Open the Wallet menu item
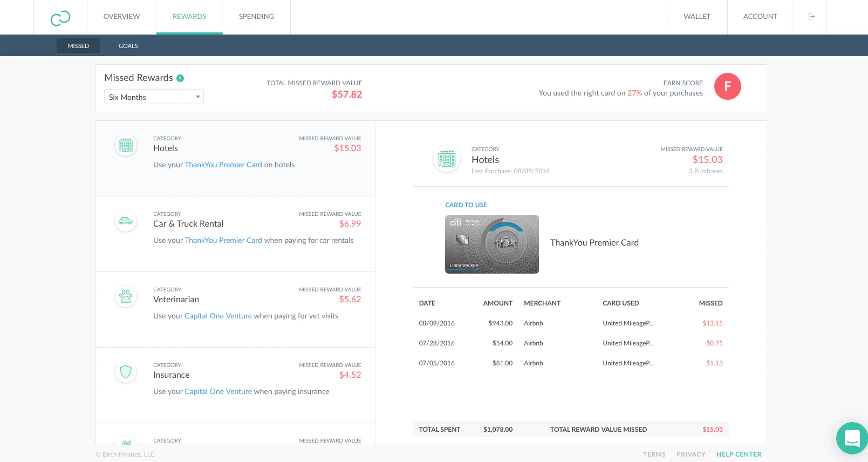The image size is (868, 462). [x=697, y=17]
